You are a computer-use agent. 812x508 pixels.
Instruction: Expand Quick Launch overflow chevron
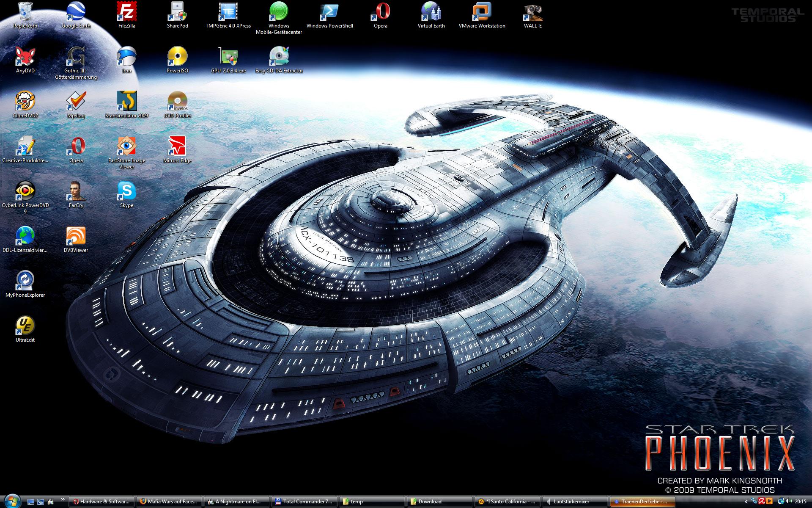coord(63,500)
